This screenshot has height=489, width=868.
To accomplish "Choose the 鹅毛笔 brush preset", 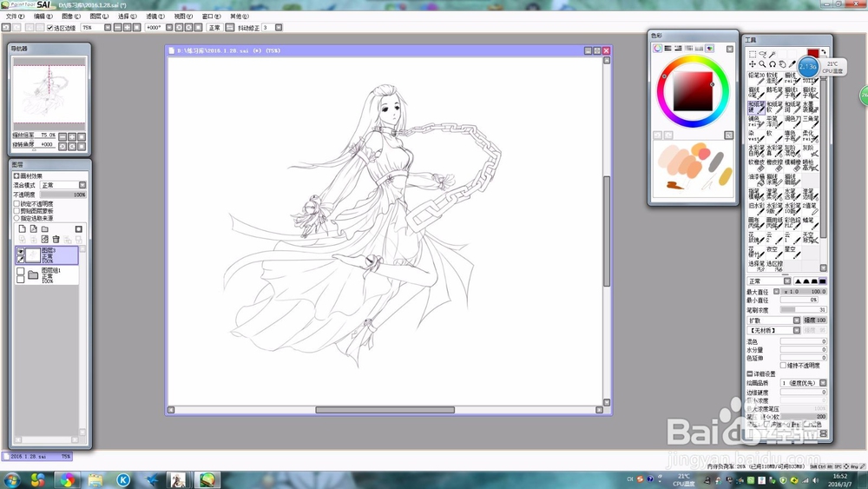I will pyautogui.click(x=774, y=92).
